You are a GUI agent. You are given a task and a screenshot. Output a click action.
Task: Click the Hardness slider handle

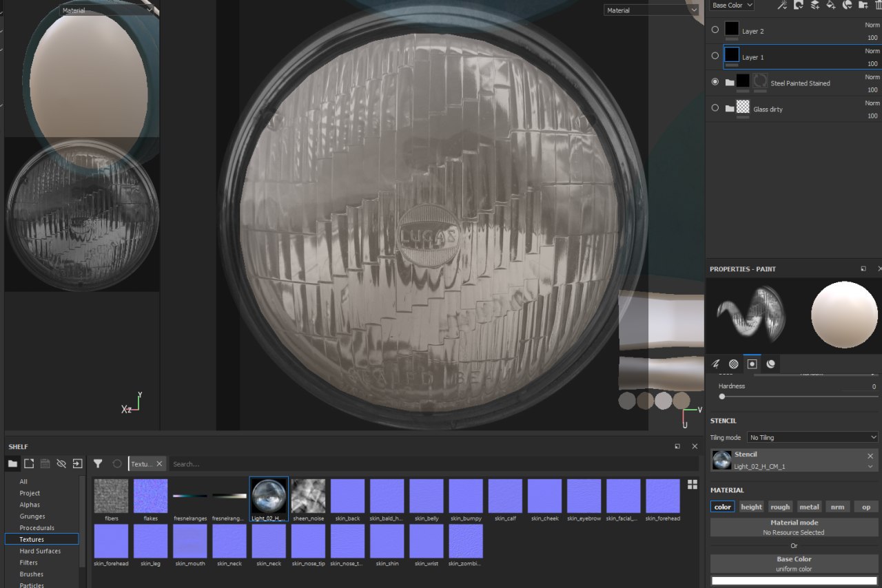(722, 397)
